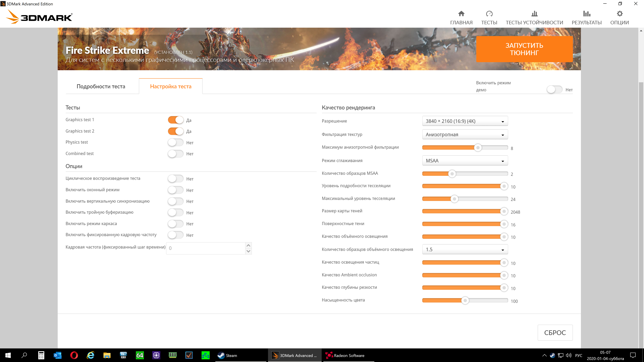Open taskbar search magnifier
Viewport: 644px width, 362px height.
coord(24,355)
